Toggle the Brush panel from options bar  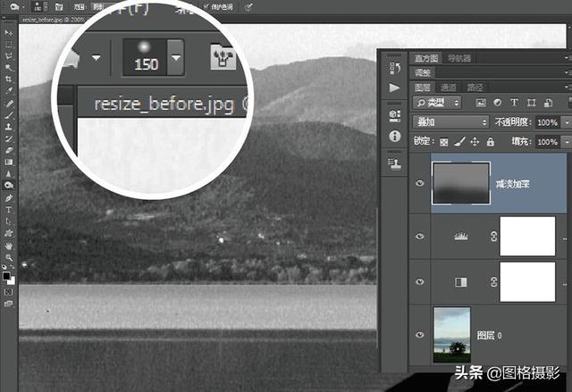click(x=59, y=7)
